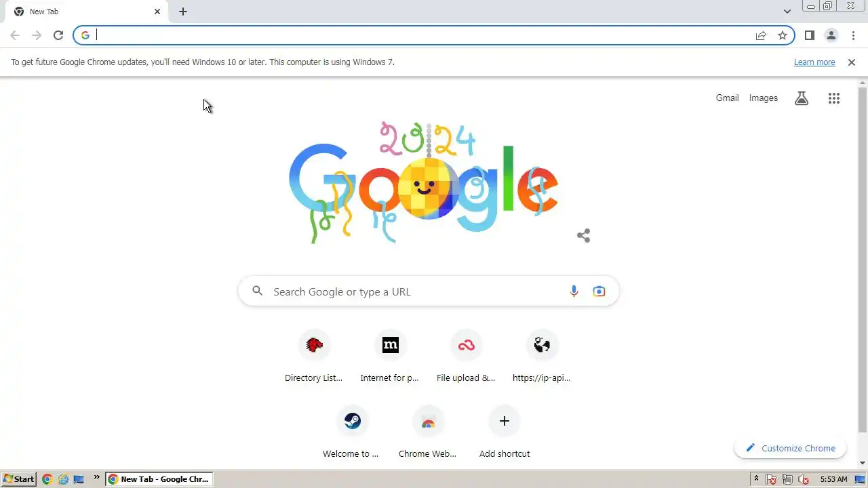
Task: Dismiss the Windows 7 update notification bar
Action: pyautogui.click(x=852, y=62)
